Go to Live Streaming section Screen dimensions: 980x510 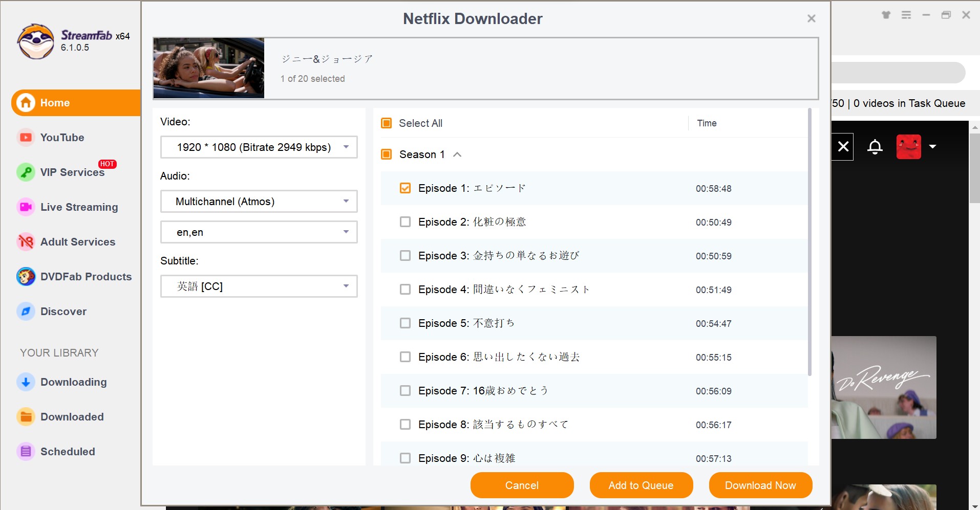point(79,207)
